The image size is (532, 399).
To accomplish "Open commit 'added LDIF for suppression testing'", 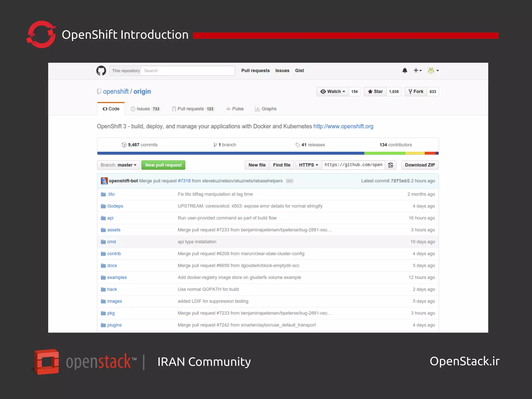I will 213,301.
